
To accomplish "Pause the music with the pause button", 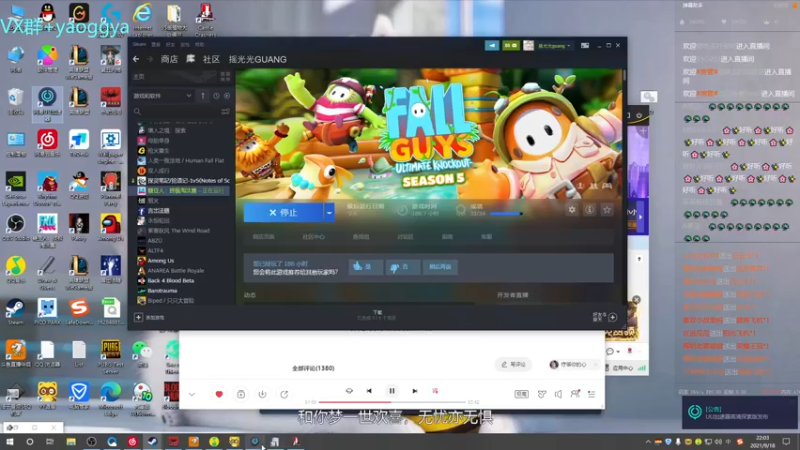I will [x=392, y=391].
